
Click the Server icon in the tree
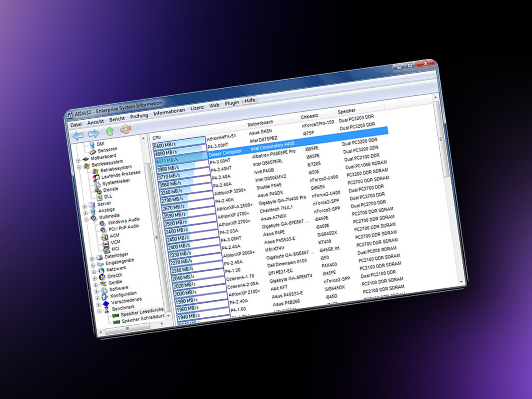92,205
